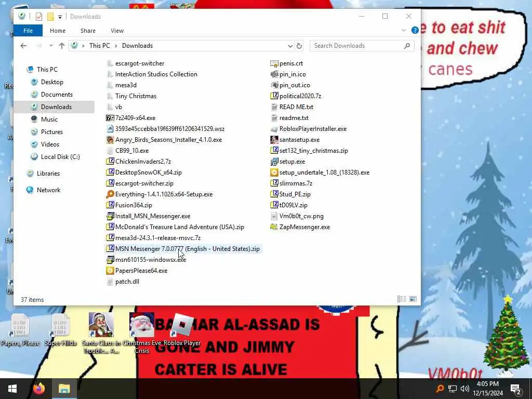532x399 pixels.
Task: Select the Everything-1.4.1.1026 setup icon
Action: pyautogui.click(x=110, y=194)
